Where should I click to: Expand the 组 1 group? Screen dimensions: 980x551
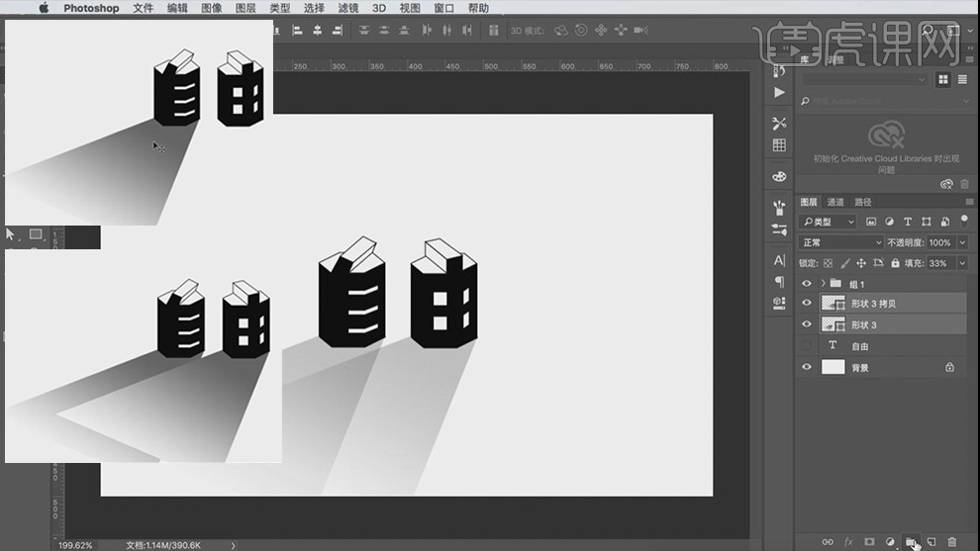pyautogui.click(x=824, y=284)
